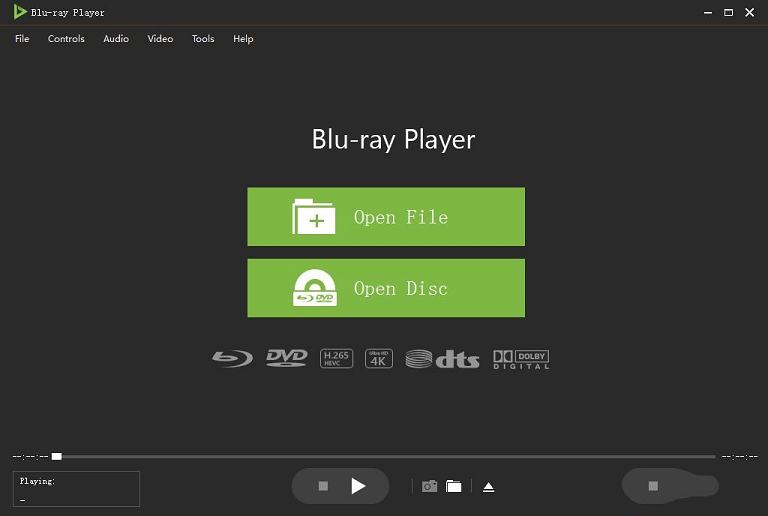Click the playback progress slider handle
This screenshot has width=768, height=516.
click(57, 456)
